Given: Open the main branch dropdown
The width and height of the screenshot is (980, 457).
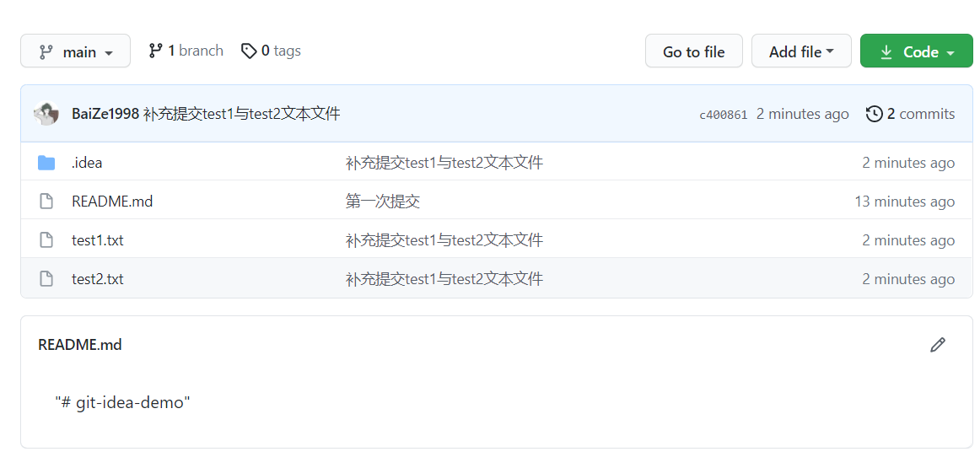Looking at the screenshot, I should coord(76,51).
